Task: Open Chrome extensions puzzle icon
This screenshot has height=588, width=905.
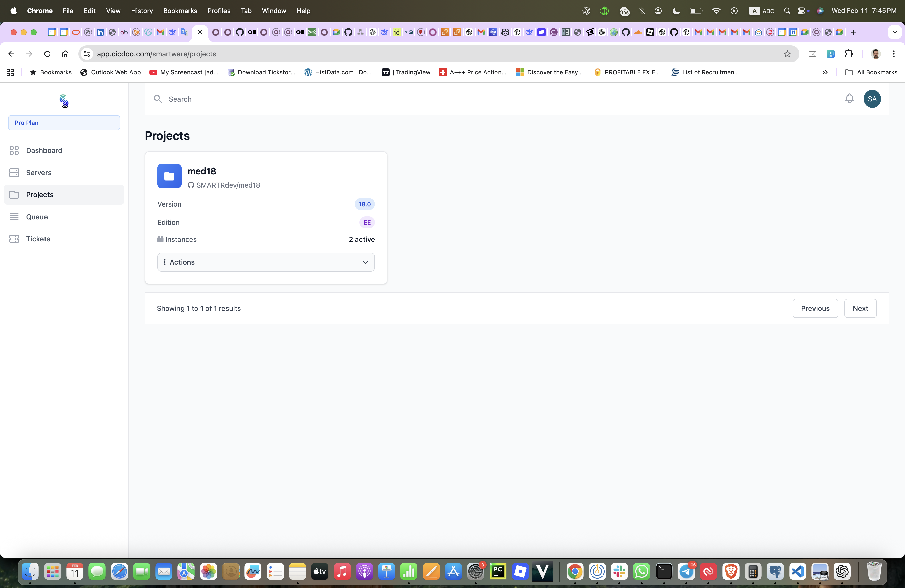Action: [849, 54]
